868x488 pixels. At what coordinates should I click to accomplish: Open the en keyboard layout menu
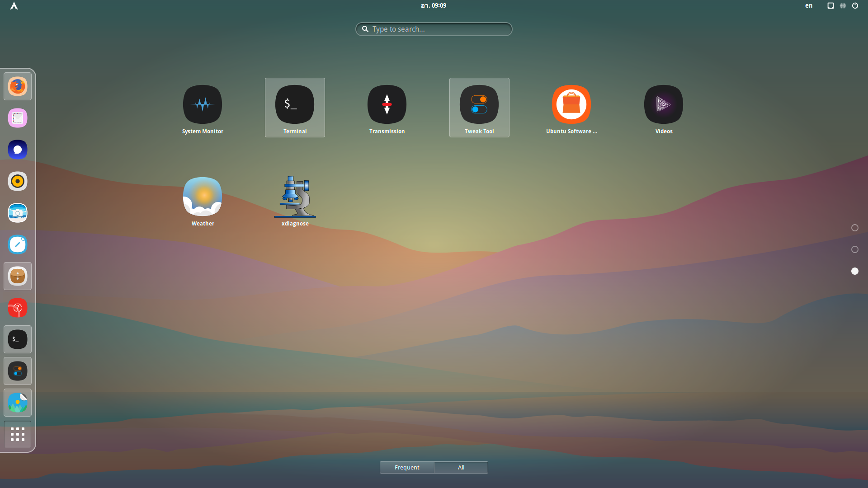click(808, 5)
